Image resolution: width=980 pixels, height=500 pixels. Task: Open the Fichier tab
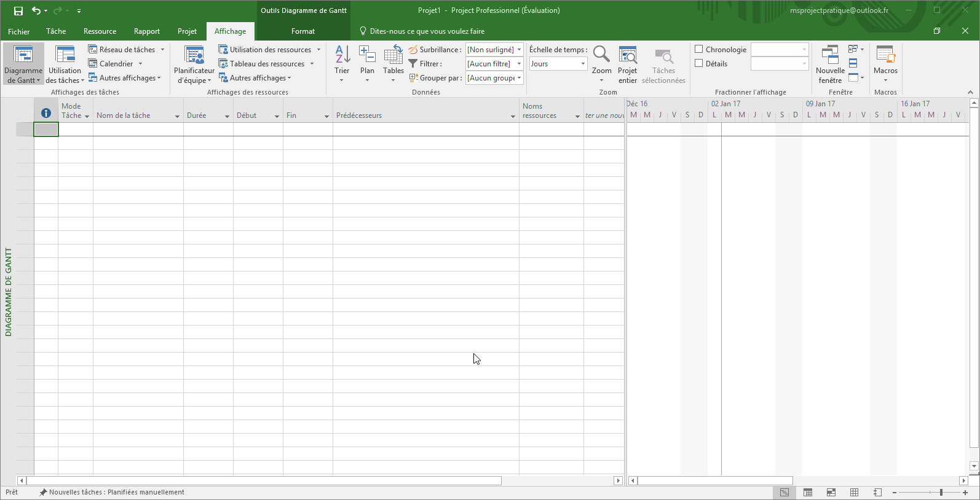tap(18, 31)
